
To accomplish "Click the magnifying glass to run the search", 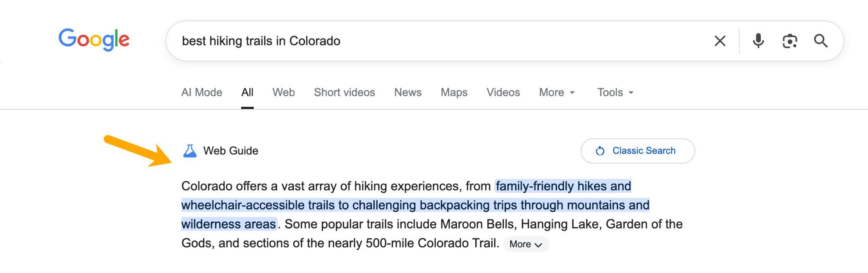I will pyautogui.click(x=821, y=41).
